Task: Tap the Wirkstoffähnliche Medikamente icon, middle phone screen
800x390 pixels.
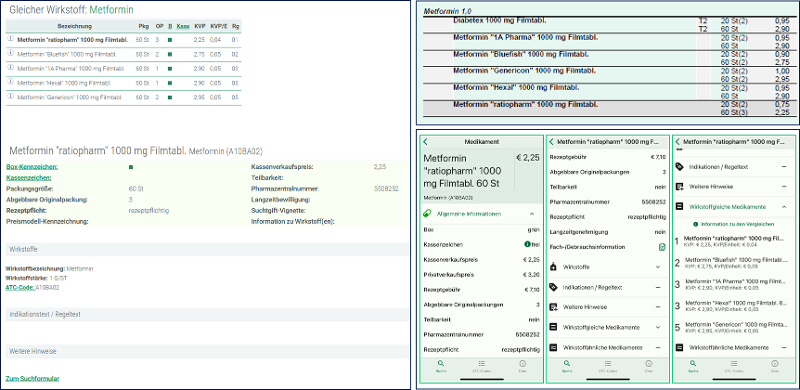Action: coord(553,347)
